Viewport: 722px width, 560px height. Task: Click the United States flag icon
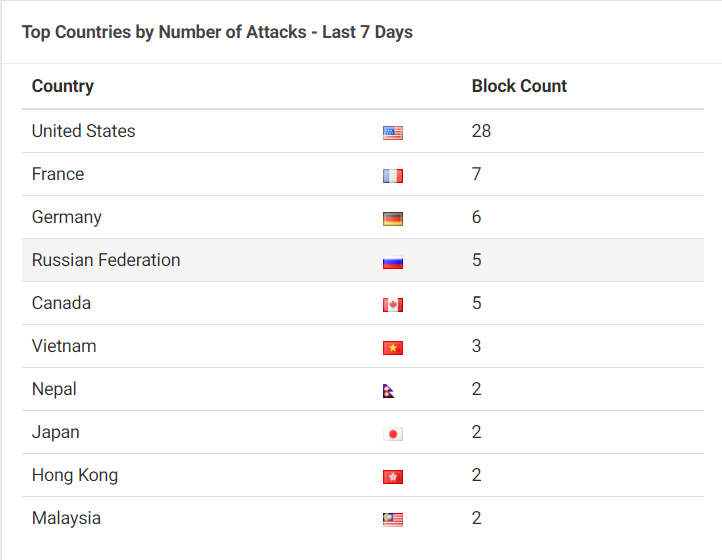(393, 133)
